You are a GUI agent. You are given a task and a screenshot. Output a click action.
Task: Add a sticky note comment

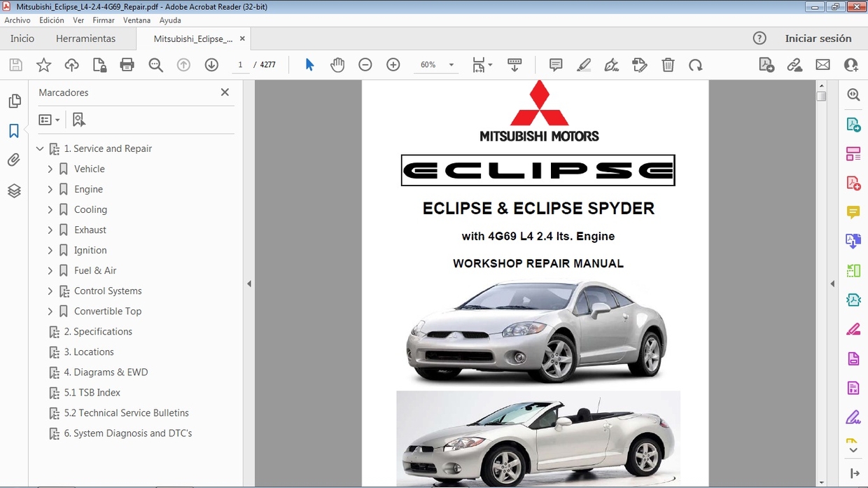coord(555,64)
